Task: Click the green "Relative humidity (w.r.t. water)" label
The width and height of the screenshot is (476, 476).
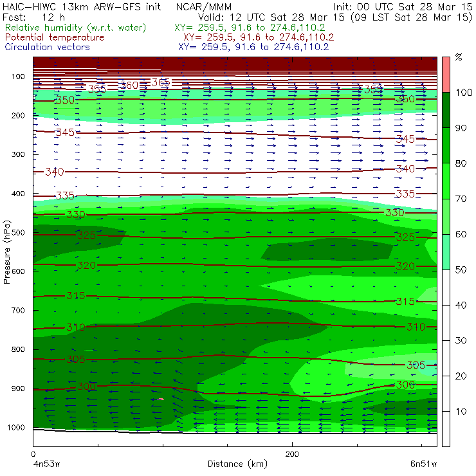Action: (76, 28)
